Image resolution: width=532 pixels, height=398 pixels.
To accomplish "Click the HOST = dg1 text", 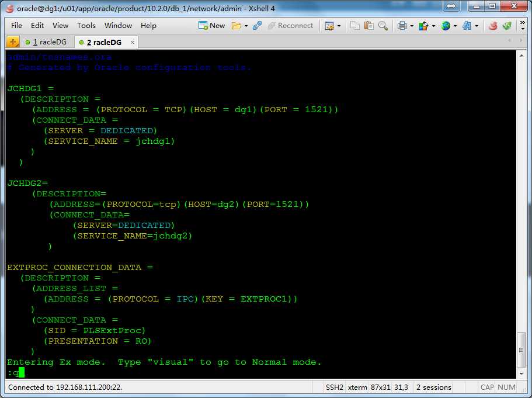I will 222,110.
